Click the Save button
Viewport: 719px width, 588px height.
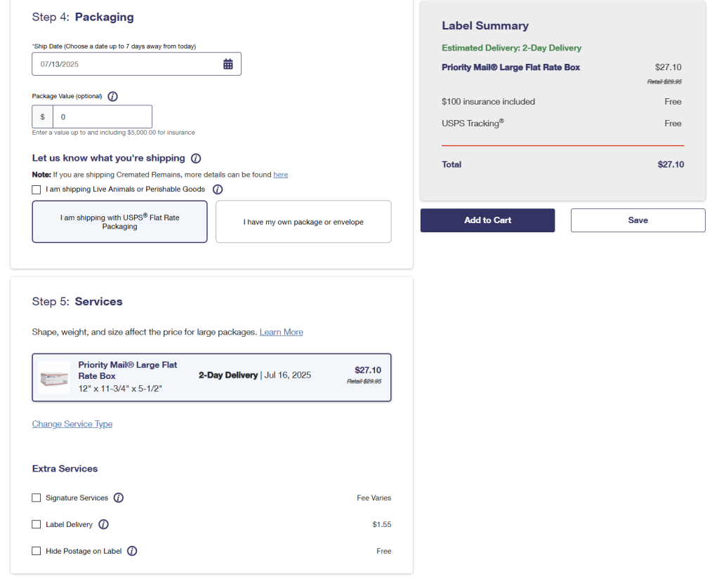pos(638,220)
